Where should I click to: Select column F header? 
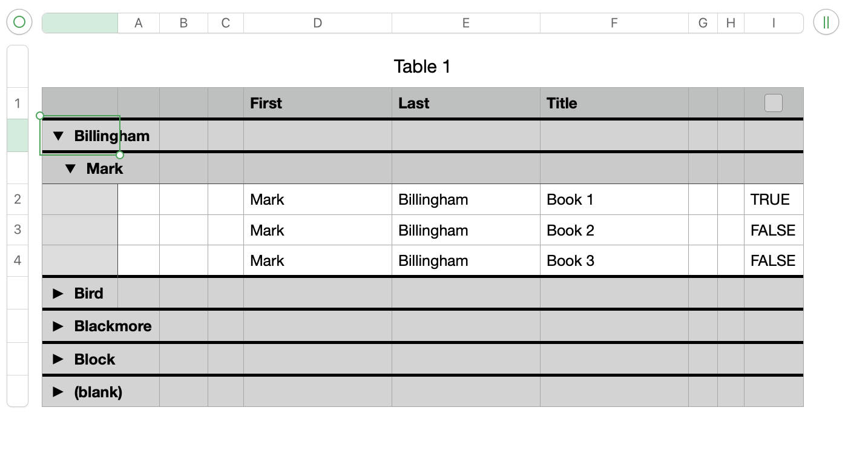pyautogui.click(x=614, y=23)
